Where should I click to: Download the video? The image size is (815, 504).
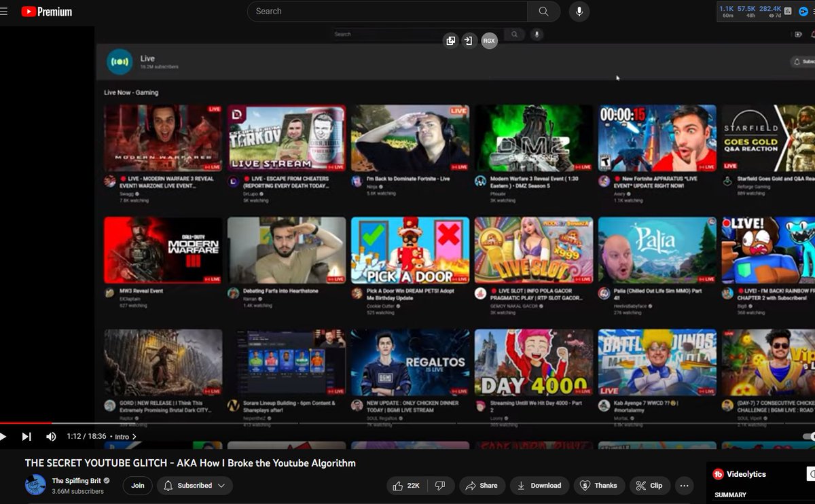point(539,486)
